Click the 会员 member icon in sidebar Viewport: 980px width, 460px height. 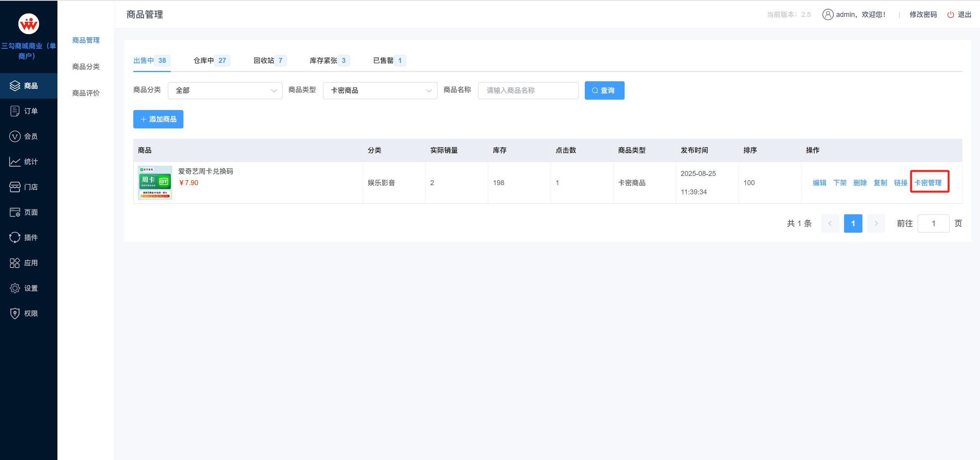[15, 136]
